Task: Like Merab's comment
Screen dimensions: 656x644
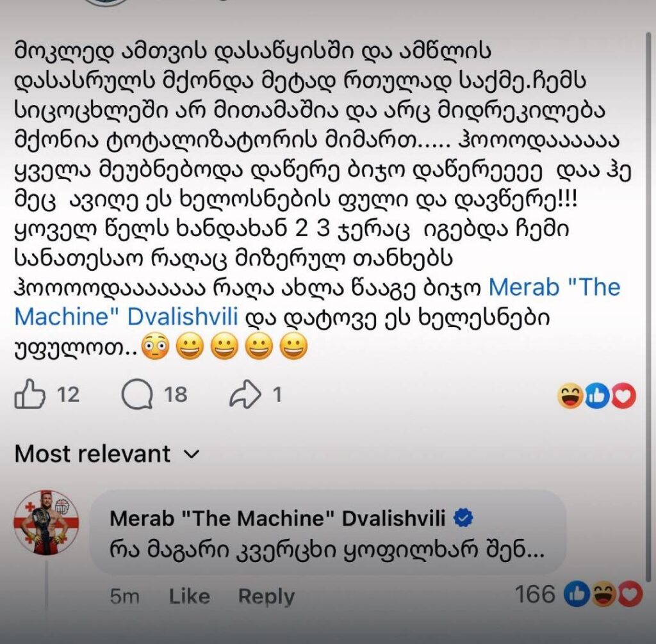Action: [189, 597]
